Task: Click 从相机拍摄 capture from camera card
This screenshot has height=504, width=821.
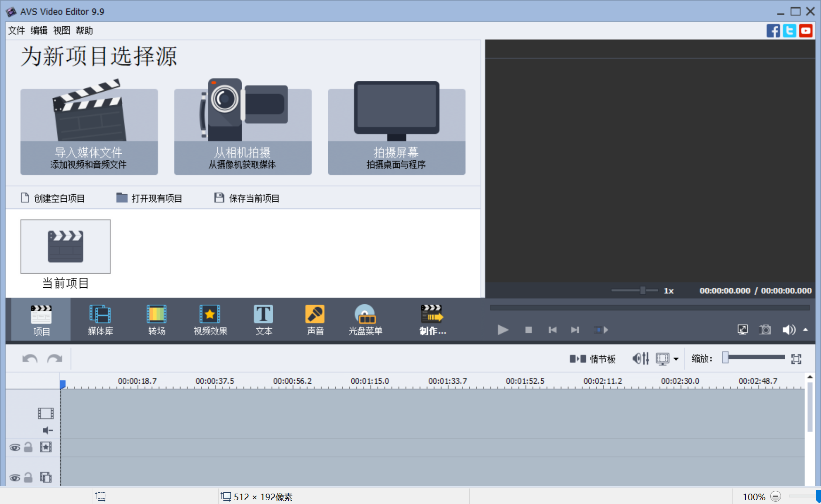Action: pos(243,127)
